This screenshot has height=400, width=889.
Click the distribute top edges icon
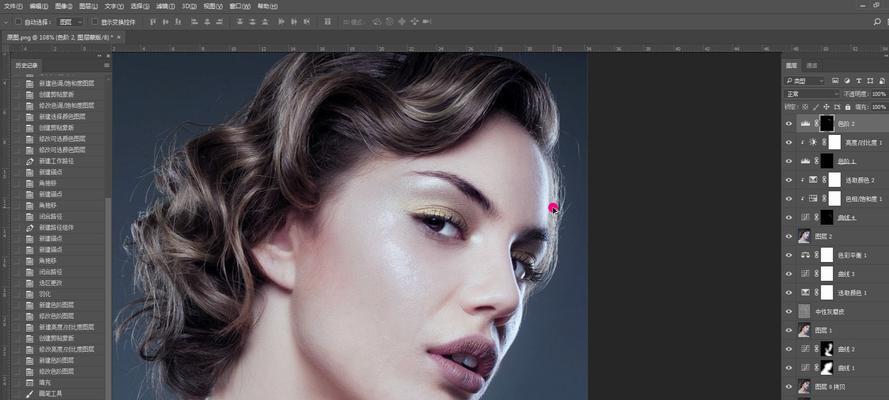click(239, 22)
